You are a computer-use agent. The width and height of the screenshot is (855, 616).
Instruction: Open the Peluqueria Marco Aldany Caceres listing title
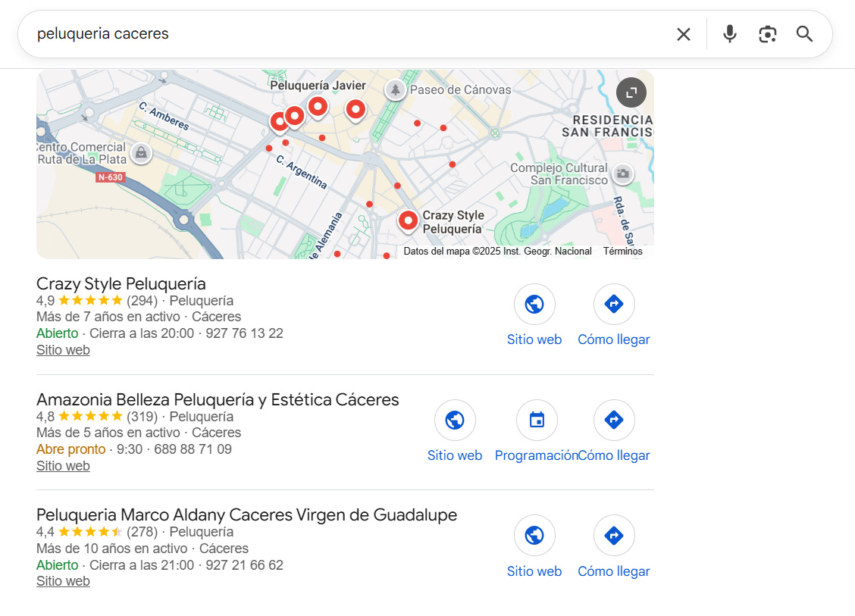[246, 514]
